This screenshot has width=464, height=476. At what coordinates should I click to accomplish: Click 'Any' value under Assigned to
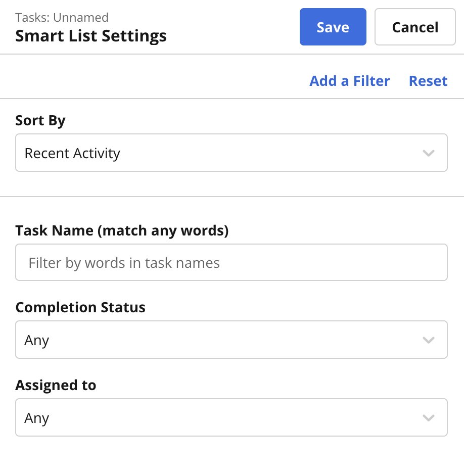coord(37,418)
